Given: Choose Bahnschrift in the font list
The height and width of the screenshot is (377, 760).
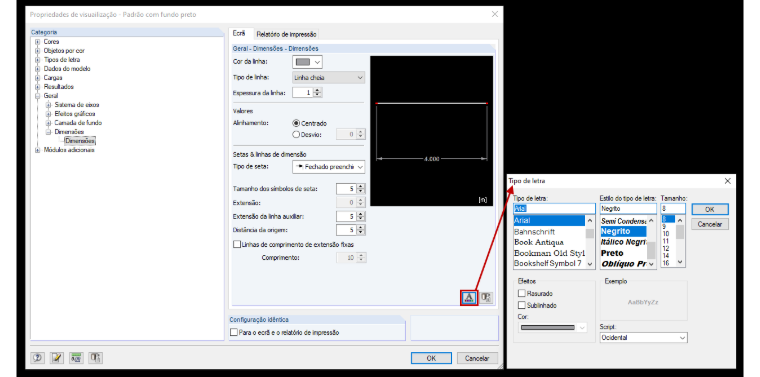Looking at the screenshot, I should click(534, 232).
